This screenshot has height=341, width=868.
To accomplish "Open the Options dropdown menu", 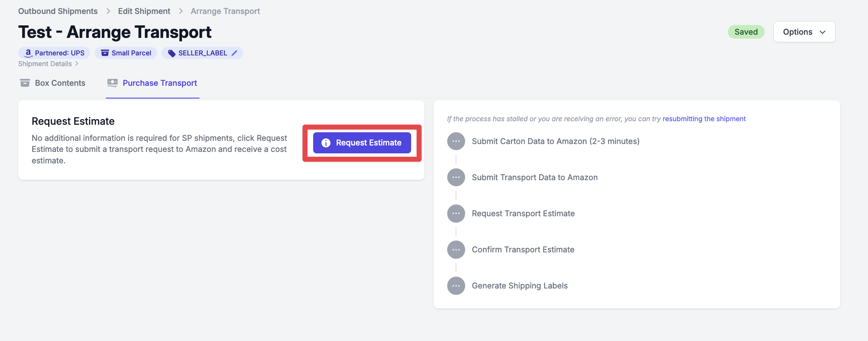I will click(804, 32).
